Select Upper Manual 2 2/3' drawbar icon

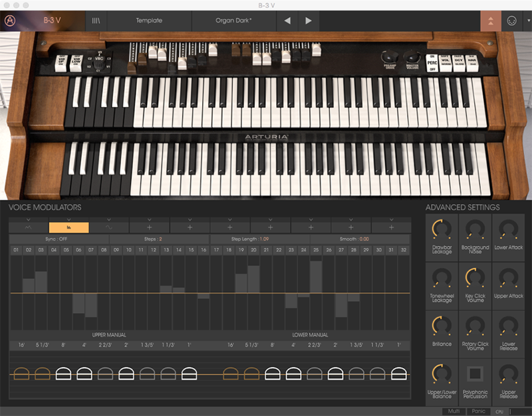pyautogui.click(x=105, y=373)
